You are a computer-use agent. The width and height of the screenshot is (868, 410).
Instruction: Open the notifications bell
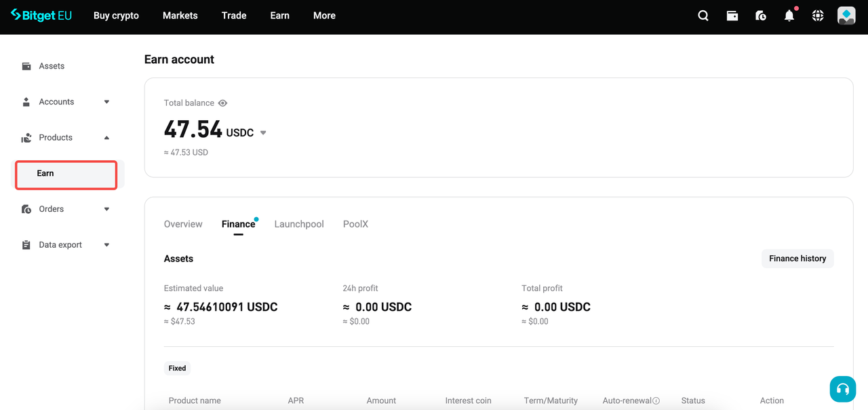coord(789,16)
